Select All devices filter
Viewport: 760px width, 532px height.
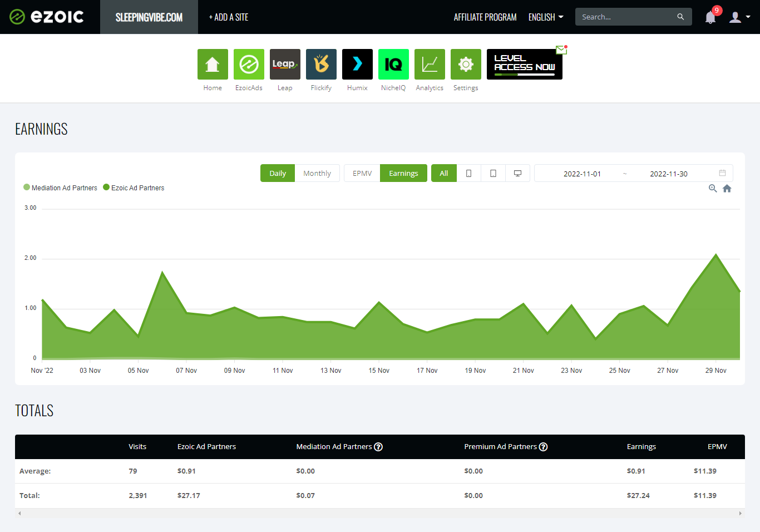pyautogui.click(x=444, y=173)
